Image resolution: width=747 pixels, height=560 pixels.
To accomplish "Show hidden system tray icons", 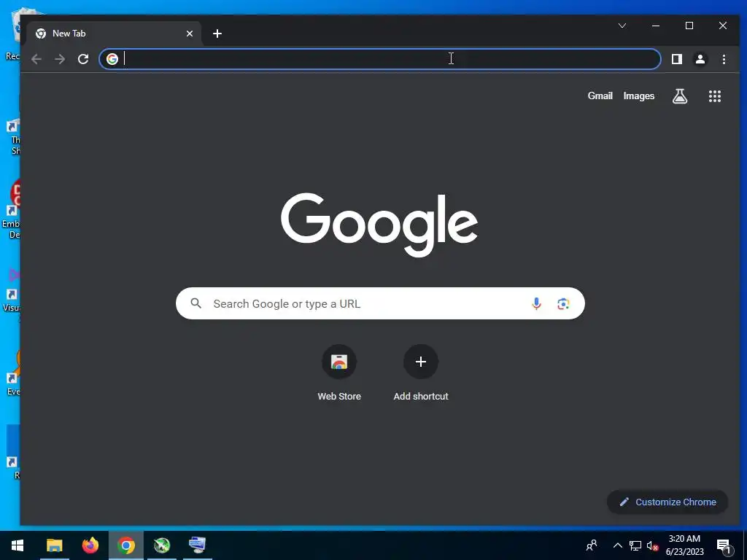I will tap(617, 545).
